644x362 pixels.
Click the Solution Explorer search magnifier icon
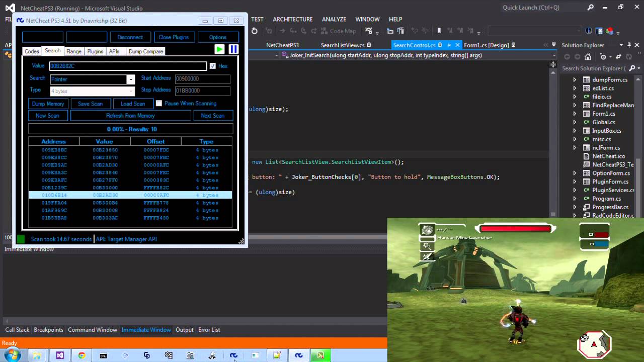click(x=631, y=68)
